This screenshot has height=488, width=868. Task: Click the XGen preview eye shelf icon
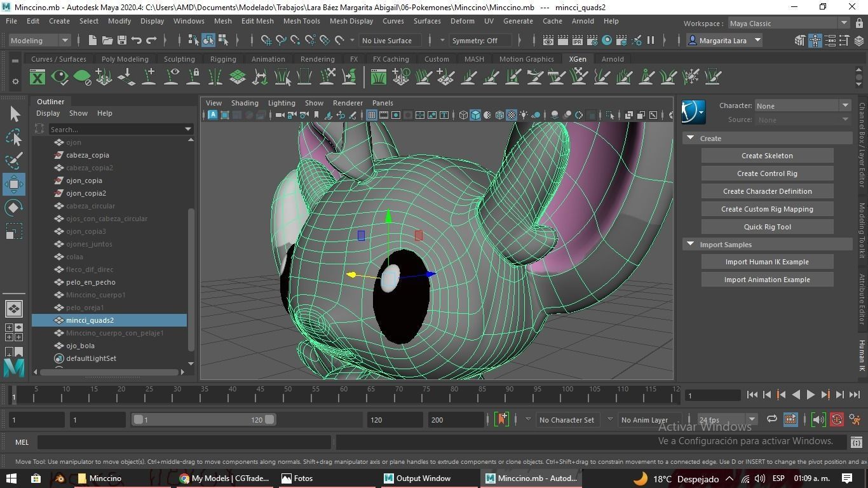pyautogui.click(x=60, y=78)
